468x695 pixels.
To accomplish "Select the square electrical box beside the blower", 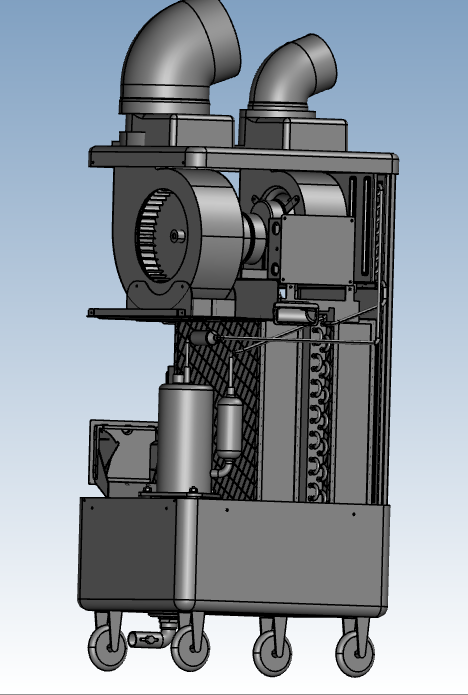I will click(x=317, y=249).
